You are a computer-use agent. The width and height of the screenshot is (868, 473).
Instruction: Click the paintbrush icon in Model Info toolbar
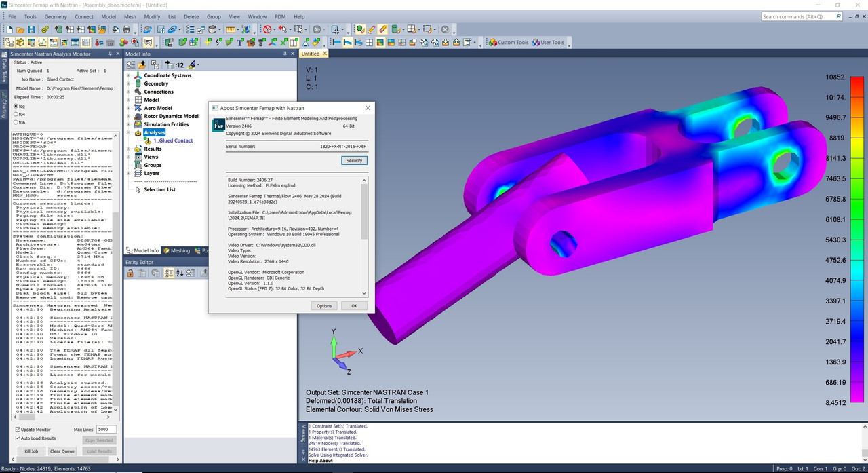pos(192,64)
